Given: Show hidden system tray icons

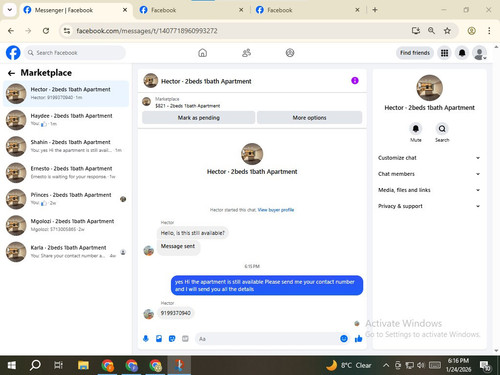Looking at the screenshot, I should [x=386, y=365].
